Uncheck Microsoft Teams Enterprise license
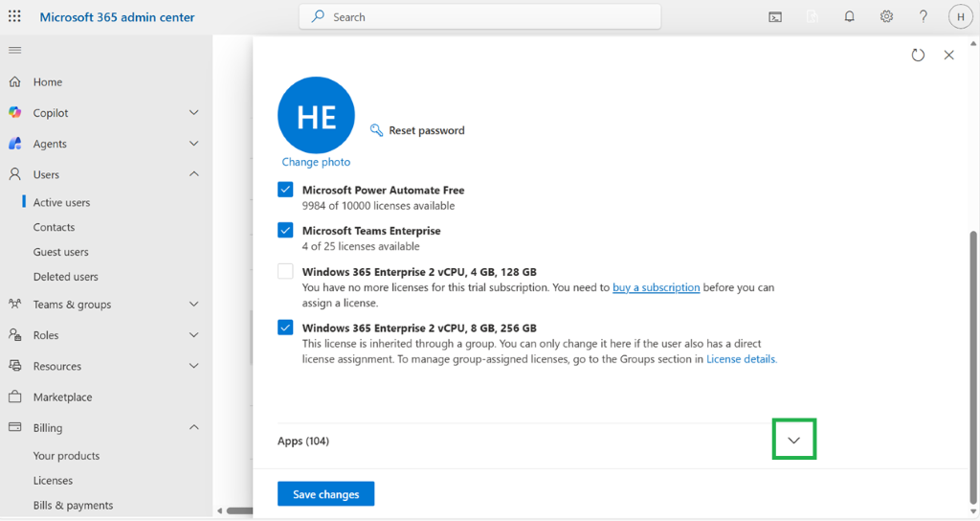 (285, 230)
